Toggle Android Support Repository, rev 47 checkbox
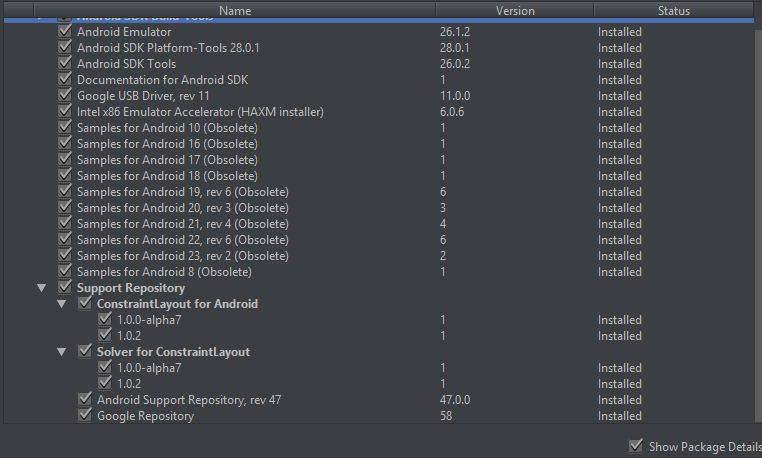 pyautogui.click(x=85, y=400)
